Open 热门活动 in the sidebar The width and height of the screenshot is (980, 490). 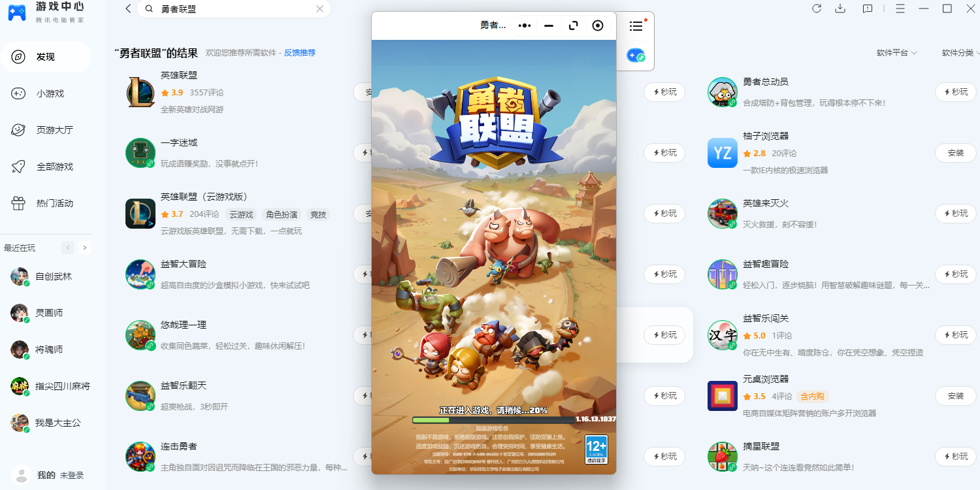pyautogui.click(x=46, y=203)
